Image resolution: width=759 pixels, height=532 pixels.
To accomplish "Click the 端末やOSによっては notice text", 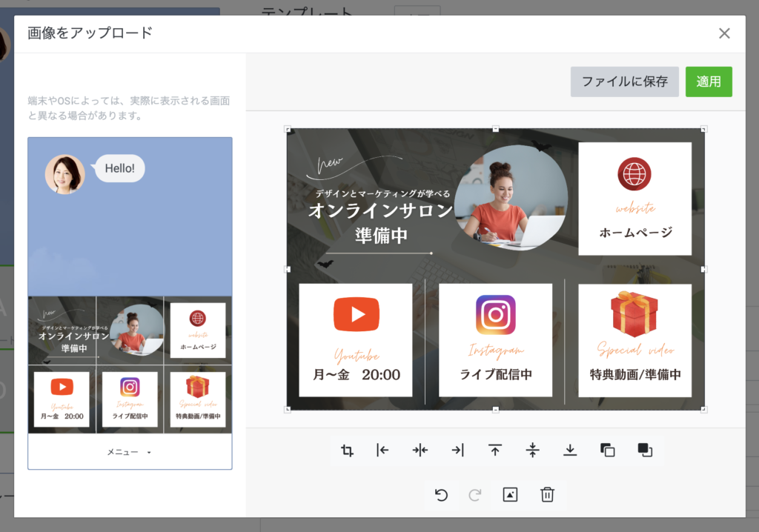I will [x=129, y=108].
